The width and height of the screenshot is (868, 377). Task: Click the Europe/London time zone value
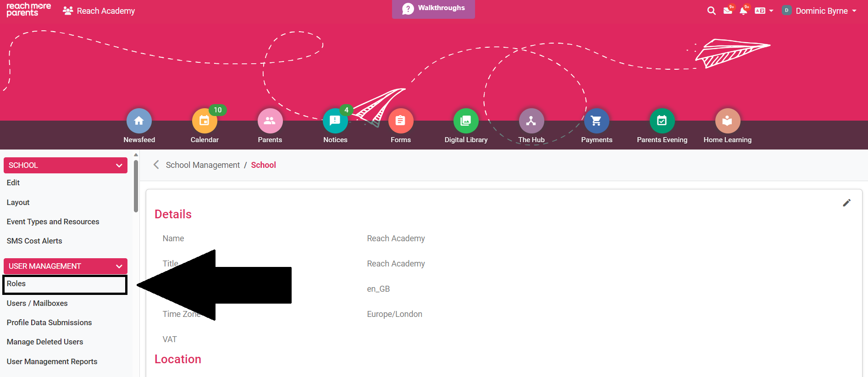pyautogui.click(x=394, y=314)
